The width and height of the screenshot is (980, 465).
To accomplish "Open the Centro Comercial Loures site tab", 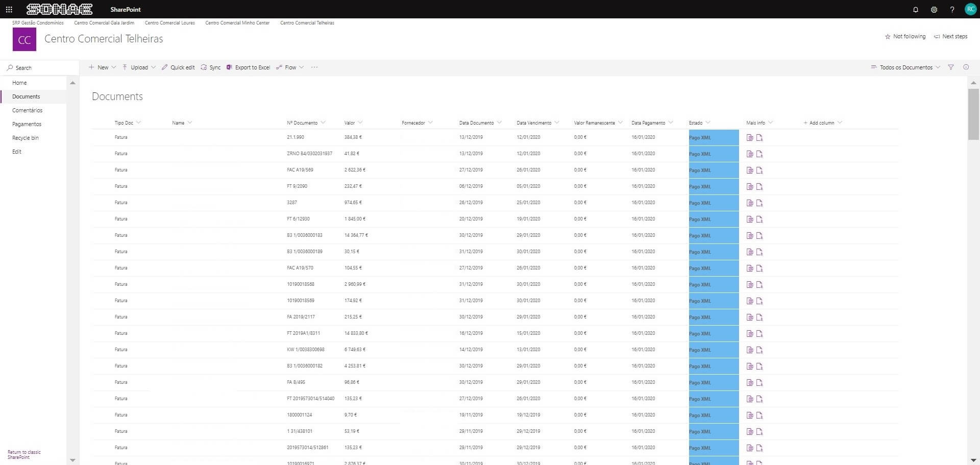I will pyautogui.click(x=169, y=22).
